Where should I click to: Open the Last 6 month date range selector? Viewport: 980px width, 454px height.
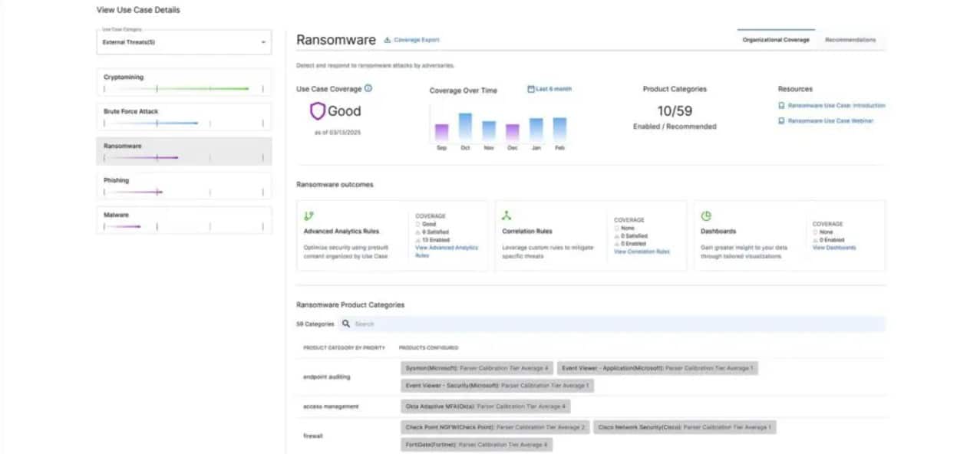pyautogui.click(x=549, y=89)
